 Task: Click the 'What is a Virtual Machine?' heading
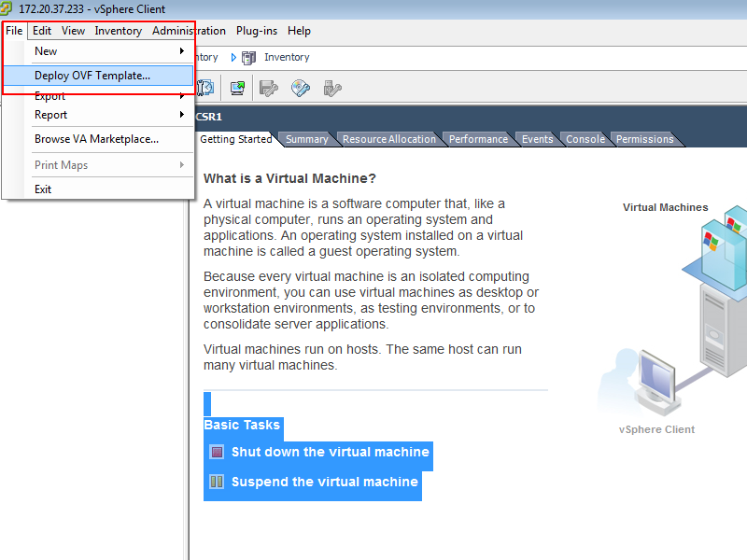(289, 178)
